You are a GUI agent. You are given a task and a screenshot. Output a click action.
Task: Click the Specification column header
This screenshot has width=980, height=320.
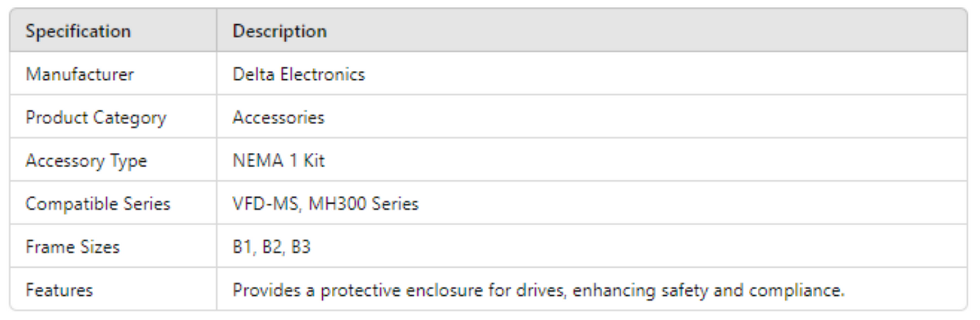(x=78, y=31)
